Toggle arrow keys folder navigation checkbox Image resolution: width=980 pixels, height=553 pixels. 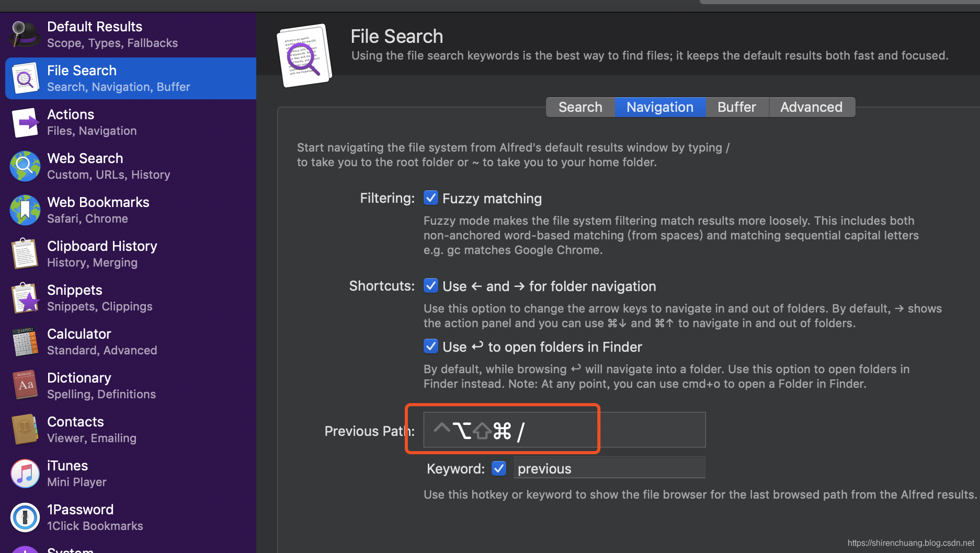pos(430,286)
